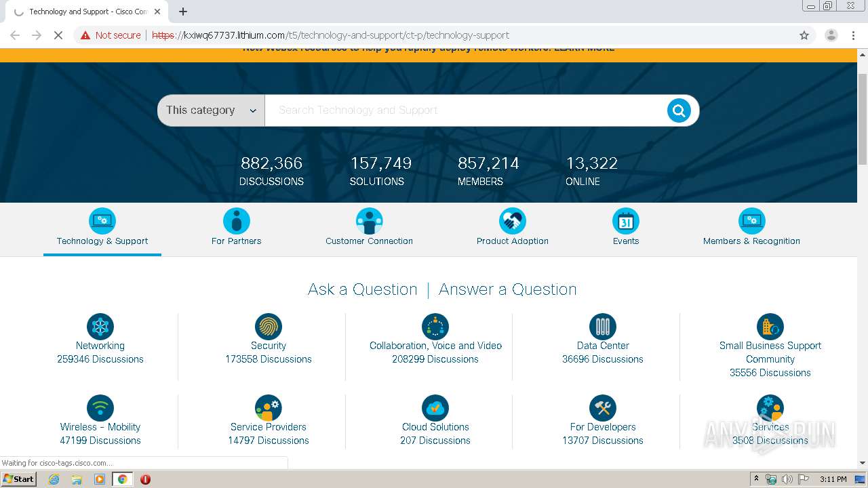Screen dimensions: 868x488
Task: Open Internet Explorer from the taskbar
Action: 54,479
